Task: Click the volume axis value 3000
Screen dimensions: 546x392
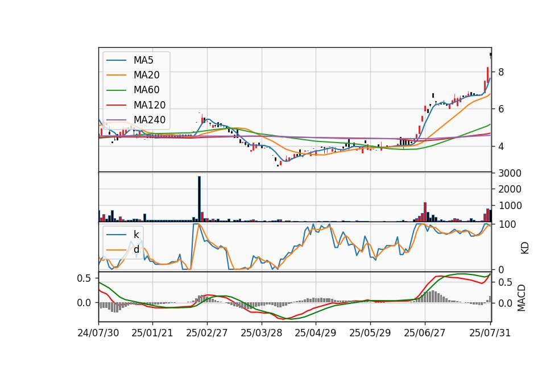Action: [x=510, y=173]
